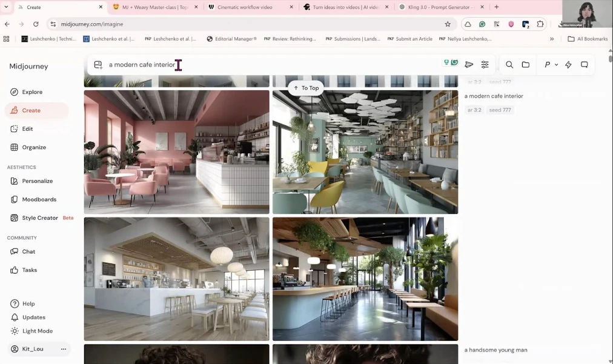The width and height of the screenshot is (613, 364).
Task: Click the send prompt paper plane icon
Action: point(469,65)
